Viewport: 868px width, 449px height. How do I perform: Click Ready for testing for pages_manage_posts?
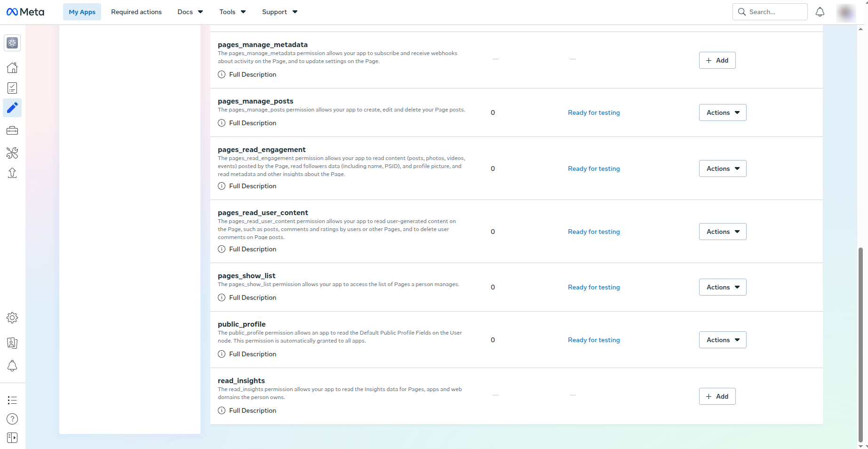click(594, 112)
